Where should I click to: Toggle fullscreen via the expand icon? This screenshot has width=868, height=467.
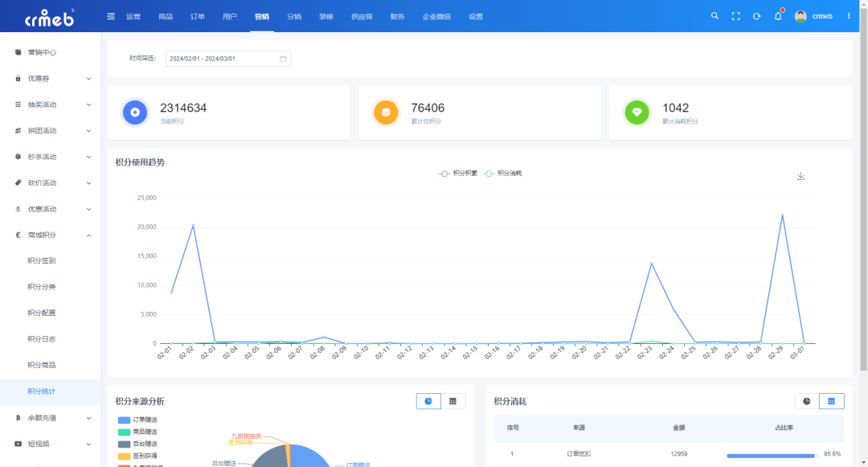[735, 15]
